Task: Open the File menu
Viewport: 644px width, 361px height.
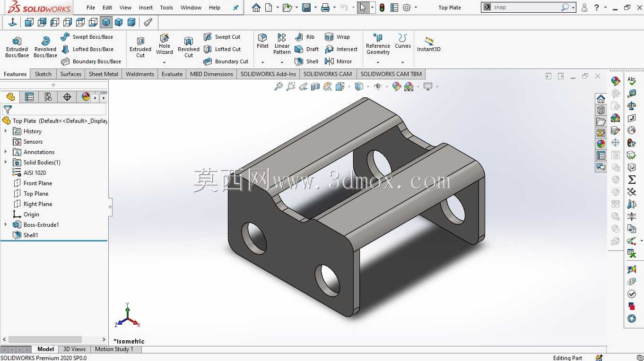Action: [x=91, y=8]
